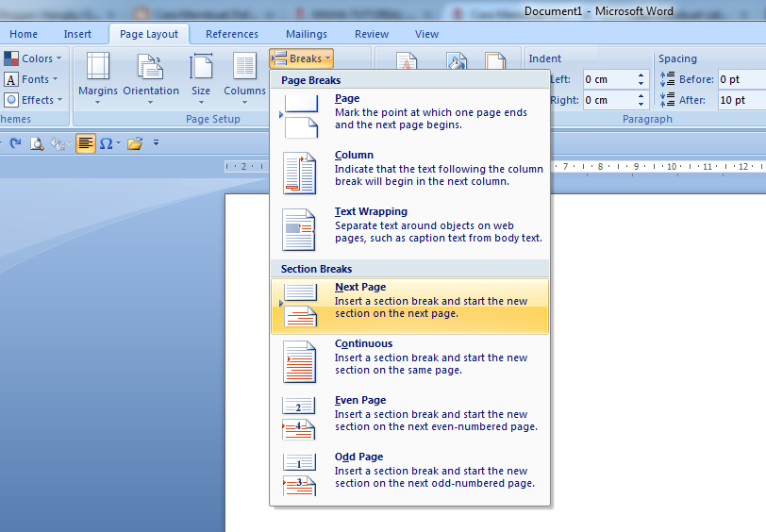Click the Redo icon in quick toolbar
This screenshot has width=766, height=532.
pyautogui.click(x=15, y=143)
